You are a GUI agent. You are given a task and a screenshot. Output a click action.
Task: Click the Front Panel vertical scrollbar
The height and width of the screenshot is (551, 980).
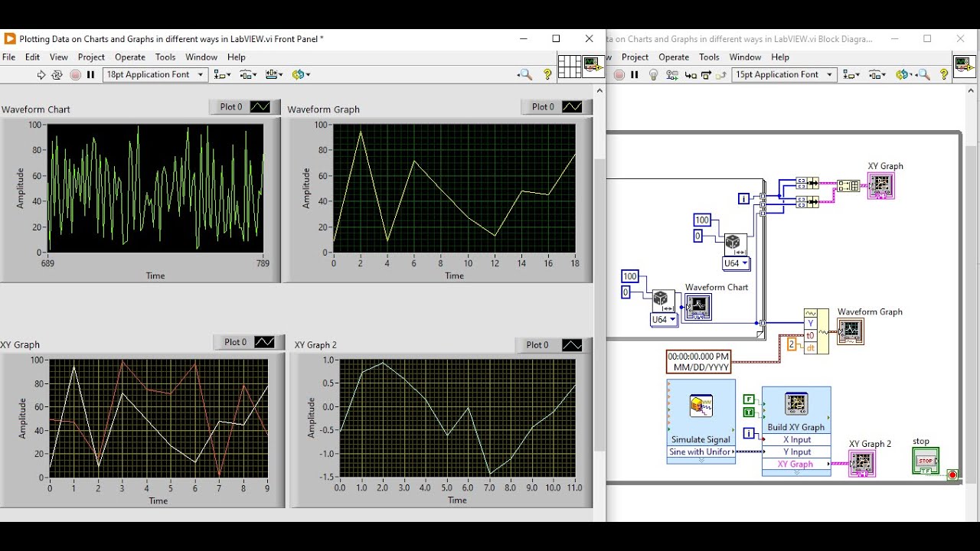599,306
